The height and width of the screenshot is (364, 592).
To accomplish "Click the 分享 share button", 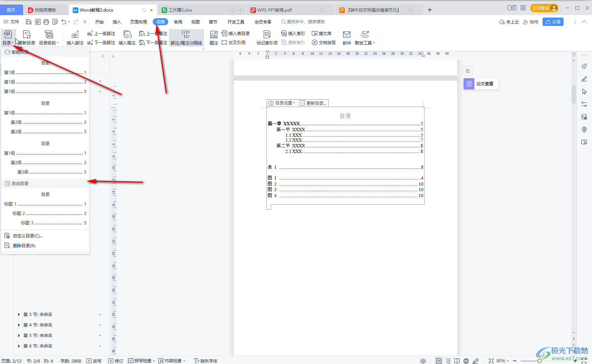I will 553,22.
